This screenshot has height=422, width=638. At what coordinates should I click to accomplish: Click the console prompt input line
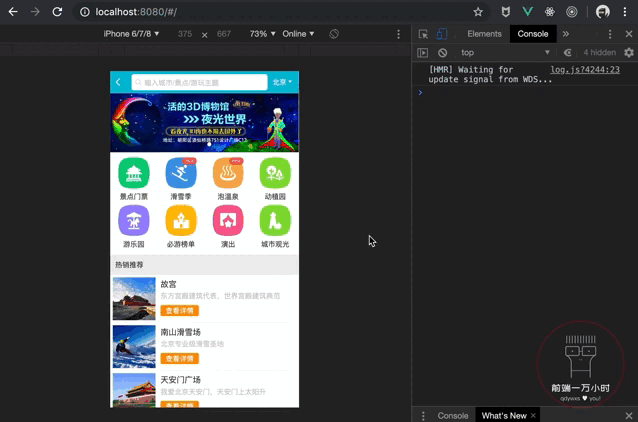pos(525,93)
